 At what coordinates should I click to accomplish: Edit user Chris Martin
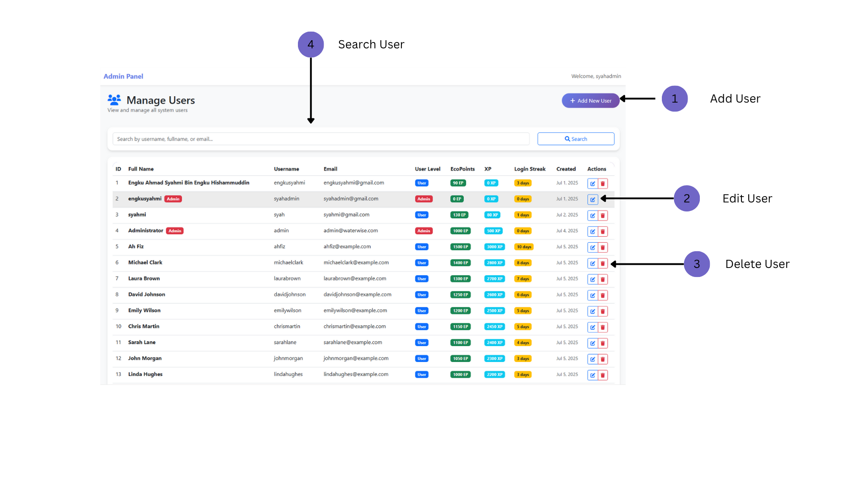tap(592, 327)
